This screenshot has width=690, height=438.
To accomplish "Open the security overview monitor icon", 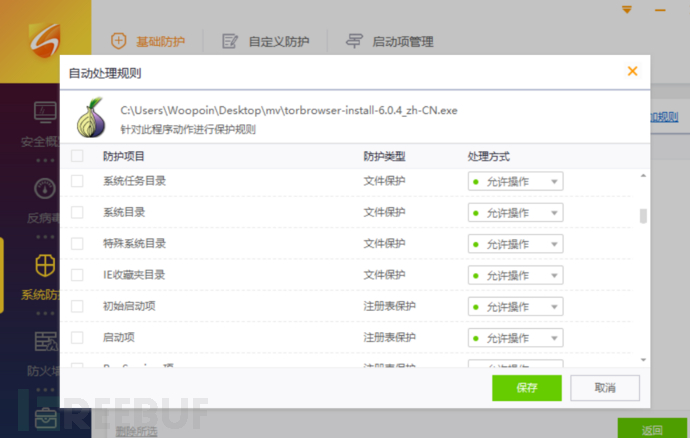I will pyautogui.click(x=46, y=112).
